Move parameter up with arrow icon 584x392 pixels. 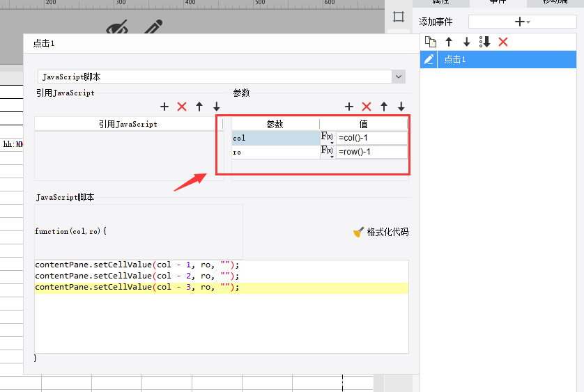coord(384,107)
